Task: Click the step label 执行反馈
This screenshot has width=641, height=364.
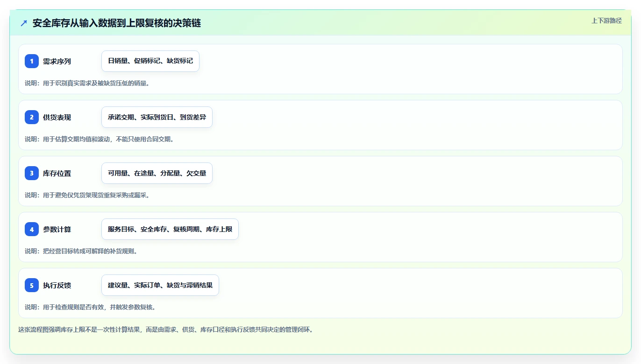Action: pyautogui.click(x=57, y=285)
